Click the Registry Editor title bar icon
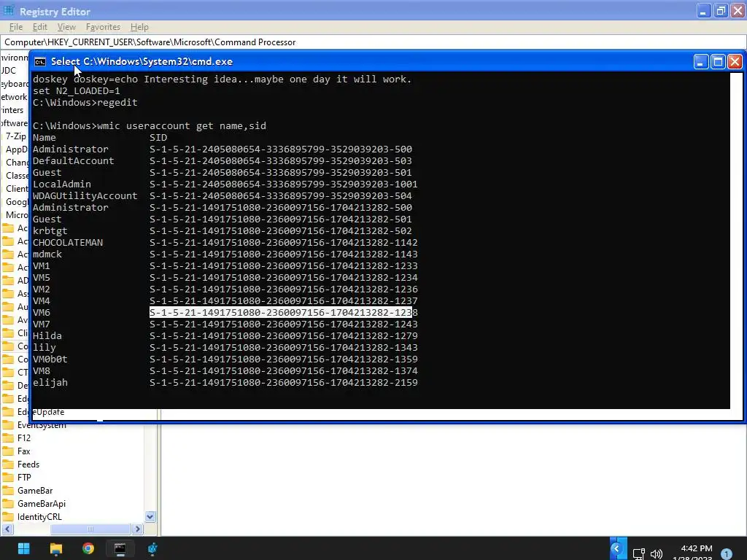This screenshot has width=747, height=560. [x=9, y=10]
